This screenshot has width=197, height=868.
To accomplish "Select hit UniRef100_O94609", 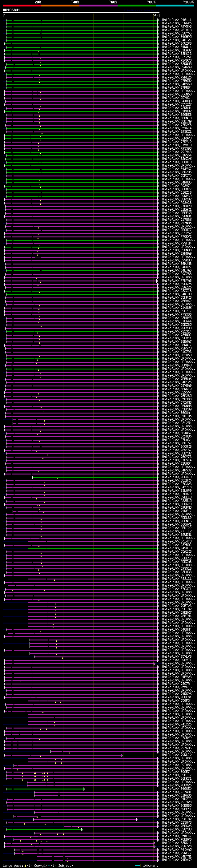I will click(177, 67).
